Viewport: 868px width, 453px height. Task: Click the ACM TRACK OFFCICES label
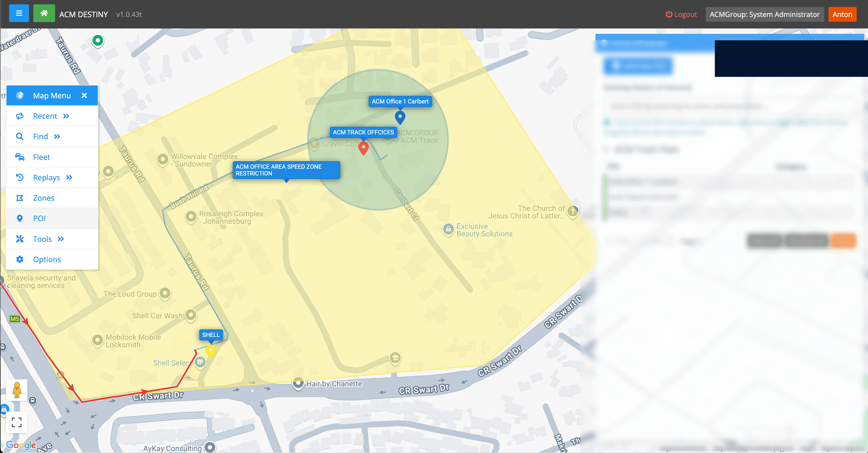coord(363,132)
